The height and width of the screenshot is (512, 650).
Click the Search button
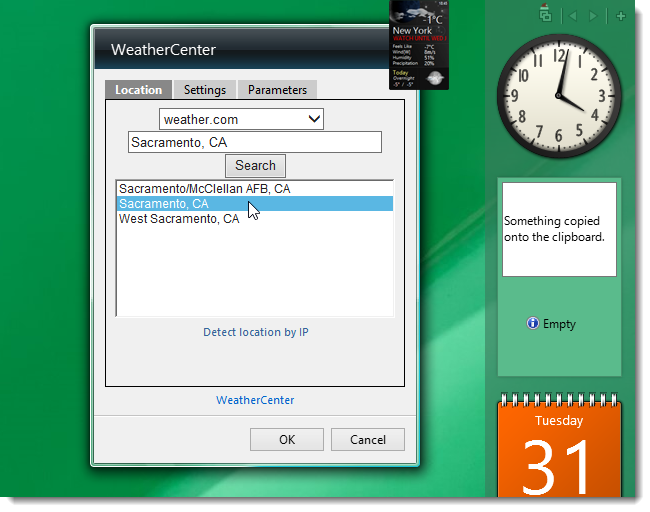coord(255,165)
